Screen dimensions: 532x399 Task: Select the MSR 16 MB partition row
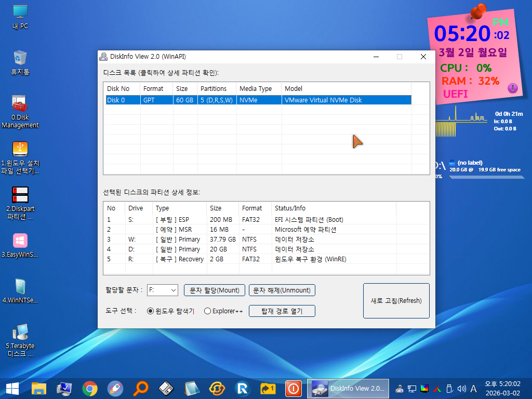(251, 230)
